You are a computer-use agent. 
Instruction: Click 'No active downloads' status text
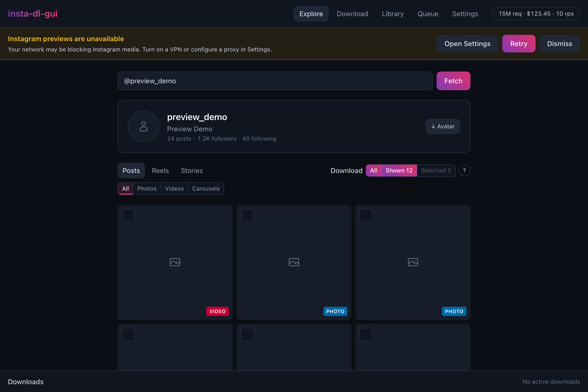click(x=551, y=382)
